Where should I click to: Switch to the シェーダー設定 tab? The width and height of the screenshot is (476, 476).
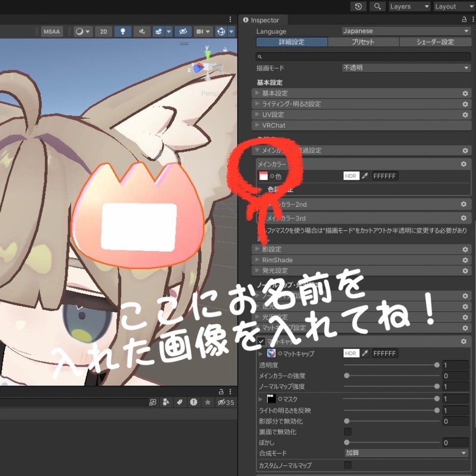click(435, 42)
